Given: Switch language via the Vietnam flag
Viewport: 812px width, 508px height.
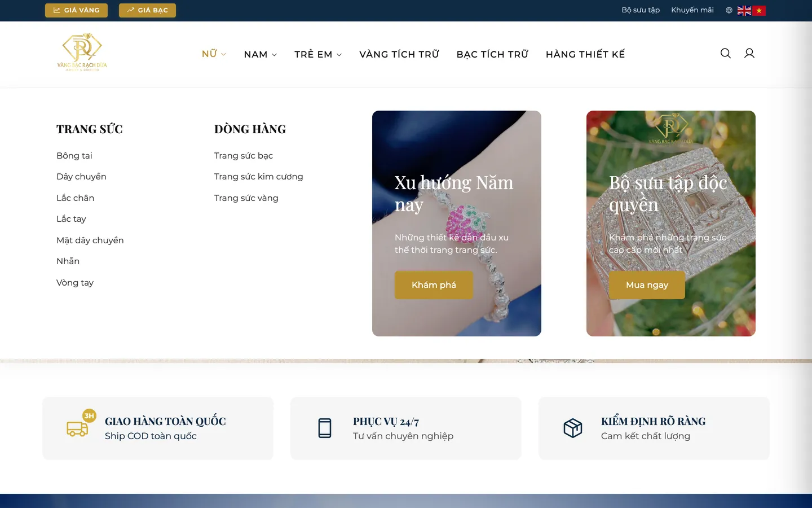Looking at the screenshot, I should (x=759, y=10).
